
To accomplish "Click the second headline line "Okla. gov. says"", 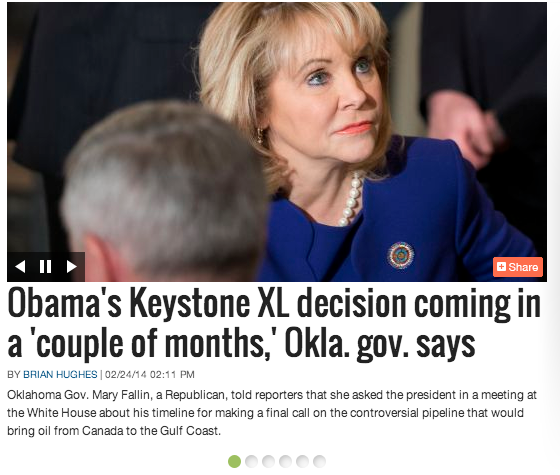I will (x=380, y=344).
